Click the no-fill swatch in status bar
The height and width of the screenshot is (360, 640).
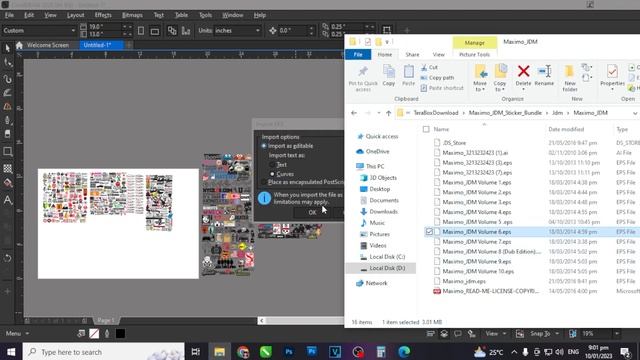tap(94, 334)
